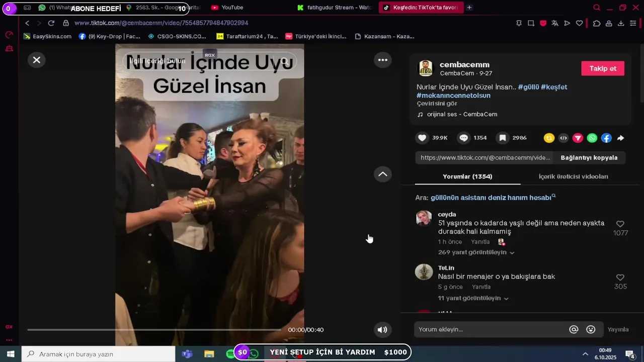Screen dimensions: 644x362
Task: Like TuLin's comment with heart
Action: pos(620,278)
